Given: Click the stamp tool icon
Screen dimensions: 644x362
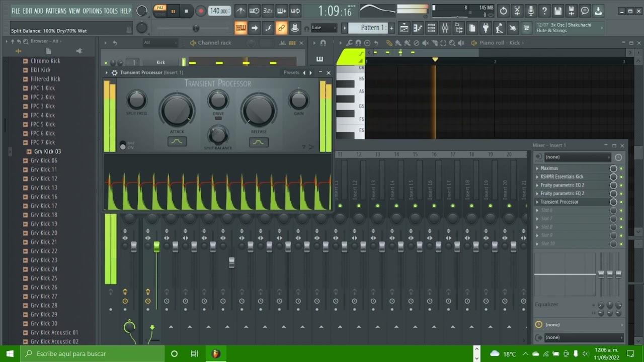Looking at the screenshot, I should [x=295, y=28].
